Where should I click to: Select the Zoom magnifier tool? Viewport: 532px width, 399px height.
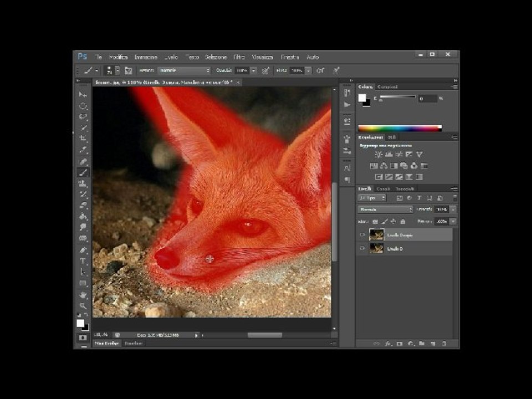coord(83,306)
